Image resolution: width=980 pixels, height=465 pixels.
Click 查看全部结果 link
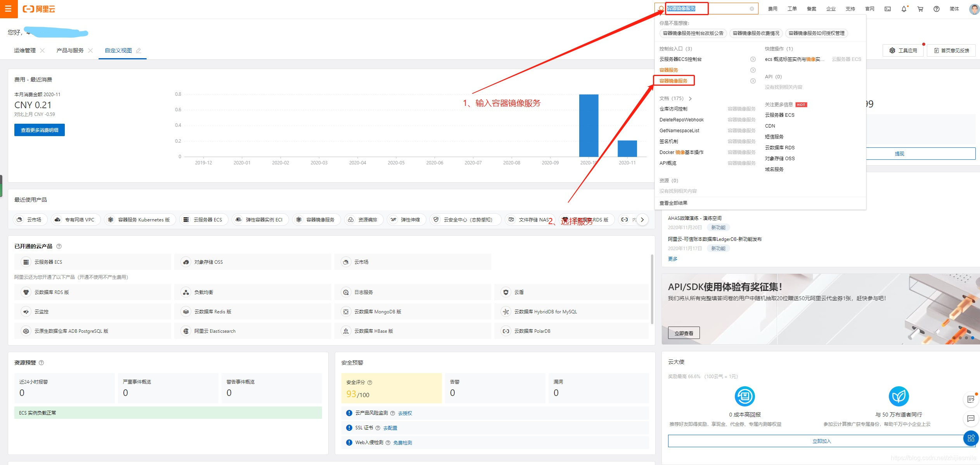click(x=674, y=203)
